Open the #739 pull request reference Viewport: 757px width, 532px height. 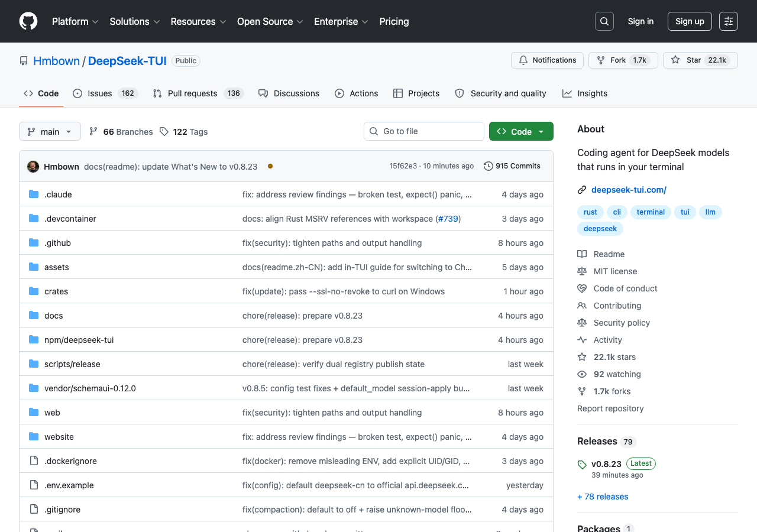tap(448, 219)
